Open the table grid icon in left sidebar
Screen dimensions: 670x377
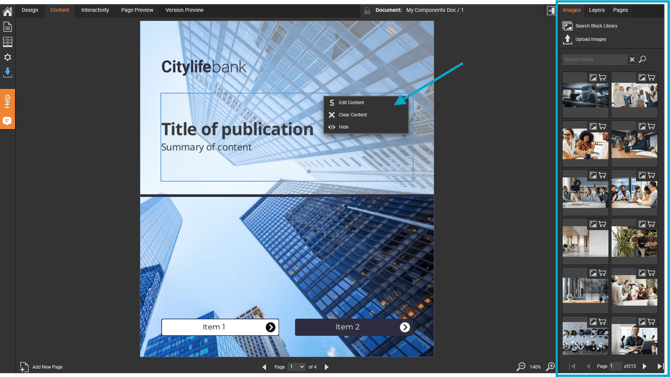[7, 42]
